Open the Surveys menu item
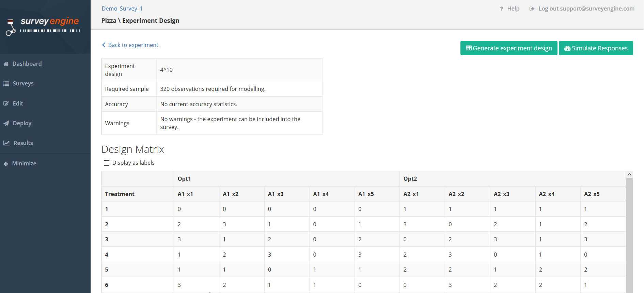644x293 pixels. (x=23, y=84)
